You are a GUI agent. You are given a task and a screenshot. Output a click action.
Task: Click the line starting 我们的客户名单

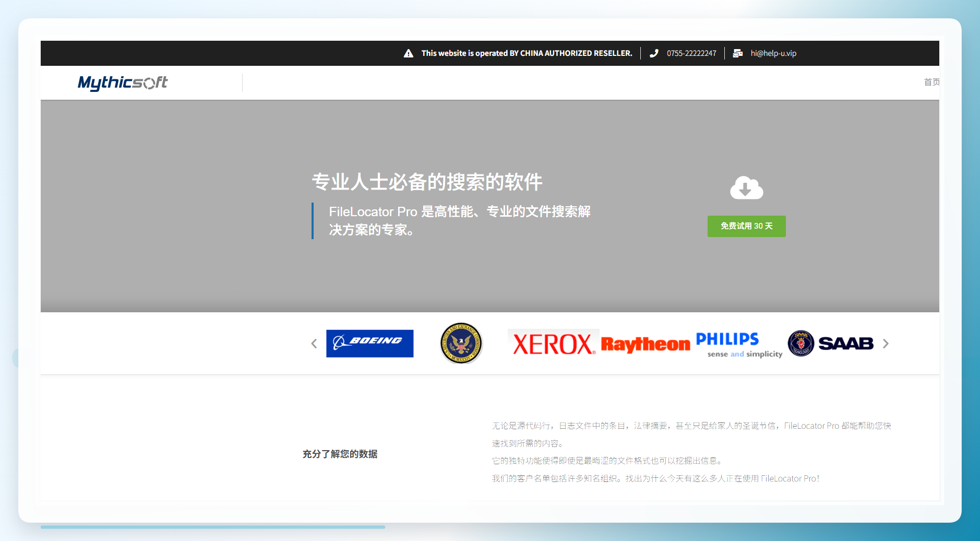pos(655,478)
